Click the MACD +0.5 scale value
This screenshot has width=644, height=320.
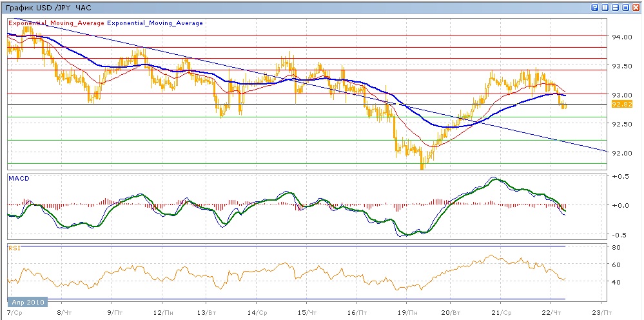[619, 176]
